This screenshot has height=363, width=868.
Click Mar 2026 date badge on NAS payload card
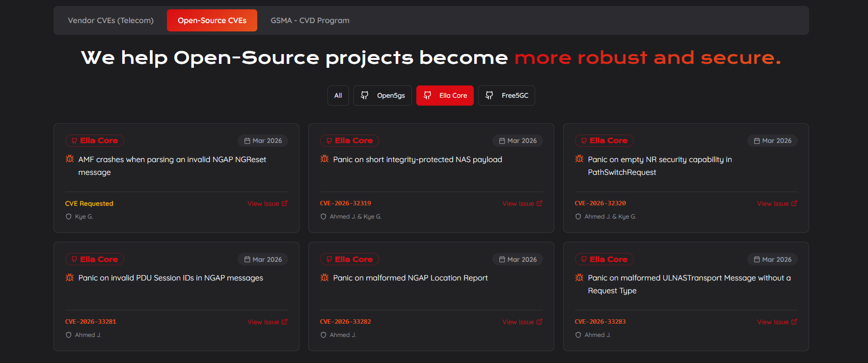tap(518, 141)
